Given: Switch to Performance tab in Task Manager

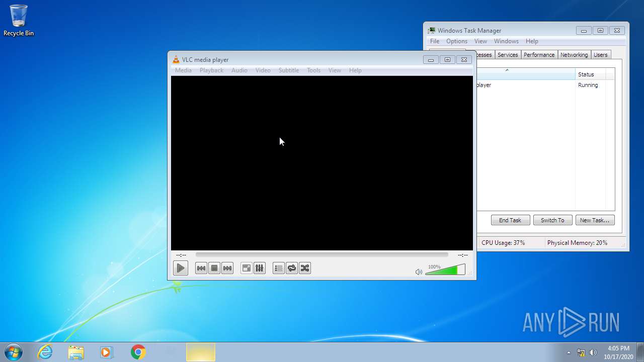Looking at the screenshot, I should coord(539,55).
